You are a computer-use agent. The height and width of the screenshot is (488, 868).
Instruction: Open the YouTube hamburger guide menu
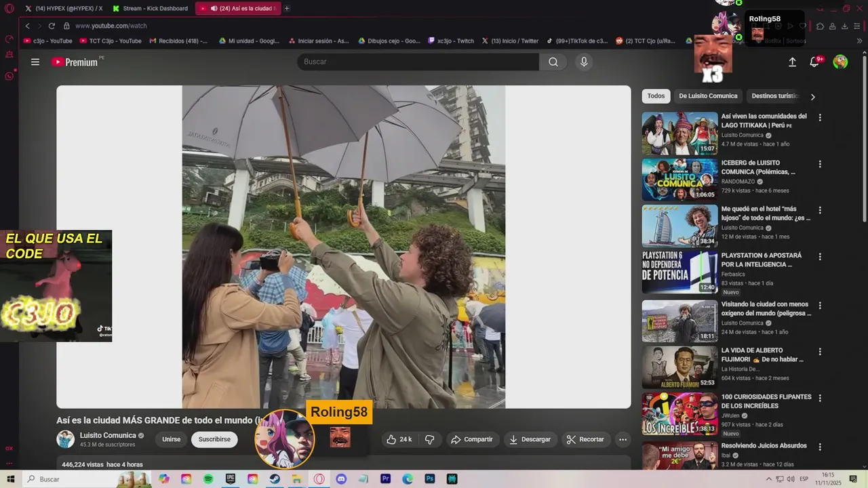coord(35,62)
